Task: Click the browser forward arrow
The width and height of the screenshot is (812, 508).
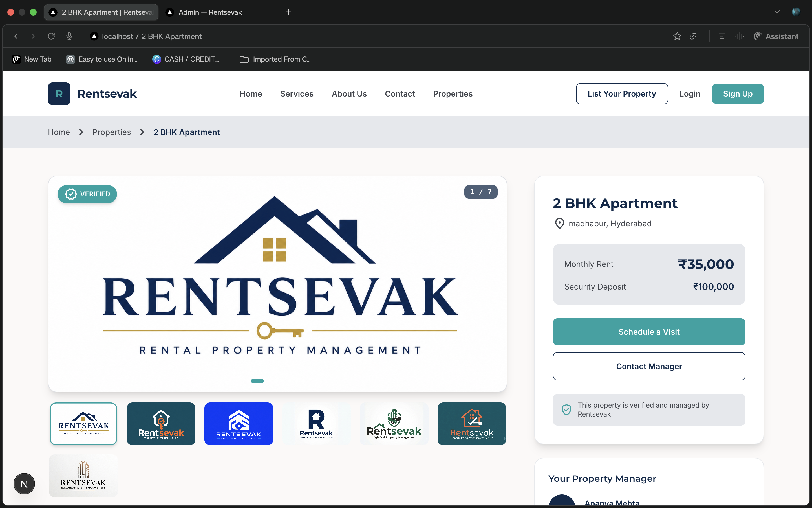Action: (33, 36)
